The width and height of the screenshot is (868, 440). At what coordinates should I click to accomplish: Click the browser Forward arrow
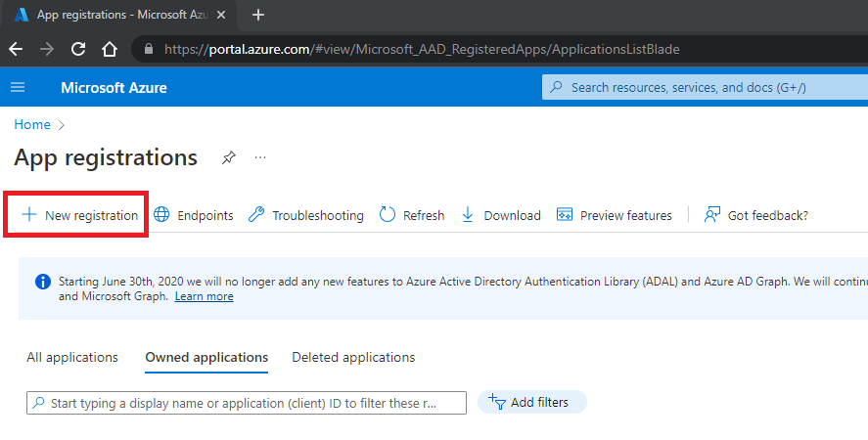[47, 49]
